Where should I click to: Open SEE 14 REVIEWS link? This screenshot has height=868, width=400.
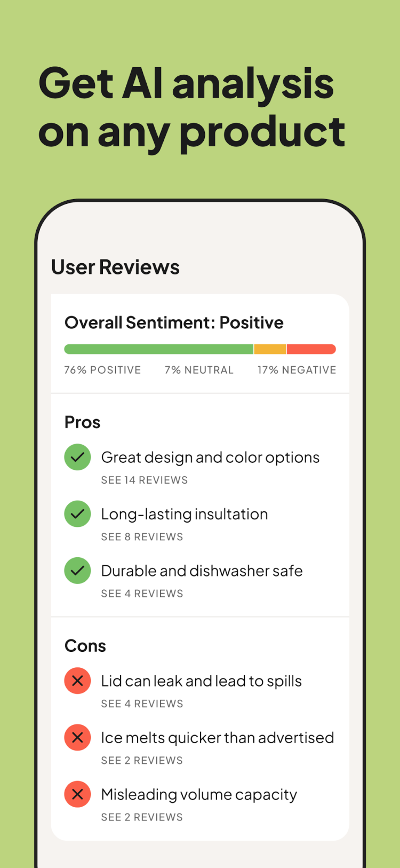[x=144, y=480]
